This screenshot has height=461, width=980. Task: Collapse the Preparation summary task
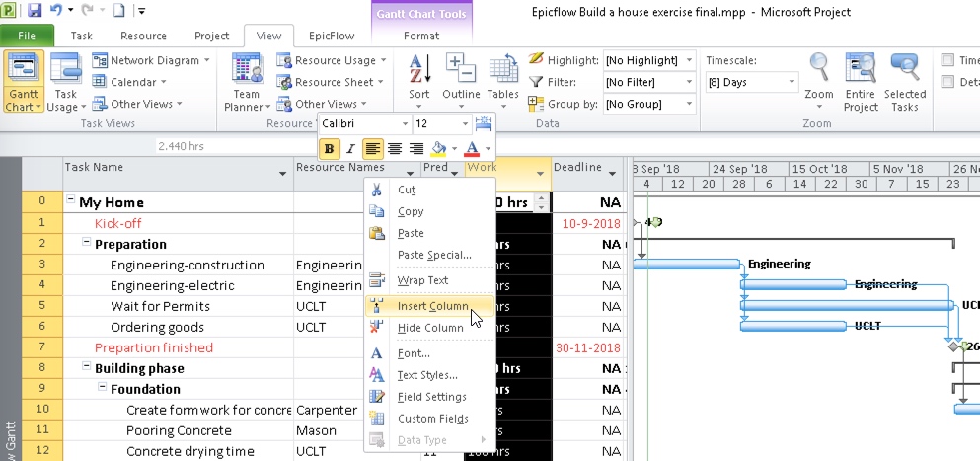pos(88,242)
